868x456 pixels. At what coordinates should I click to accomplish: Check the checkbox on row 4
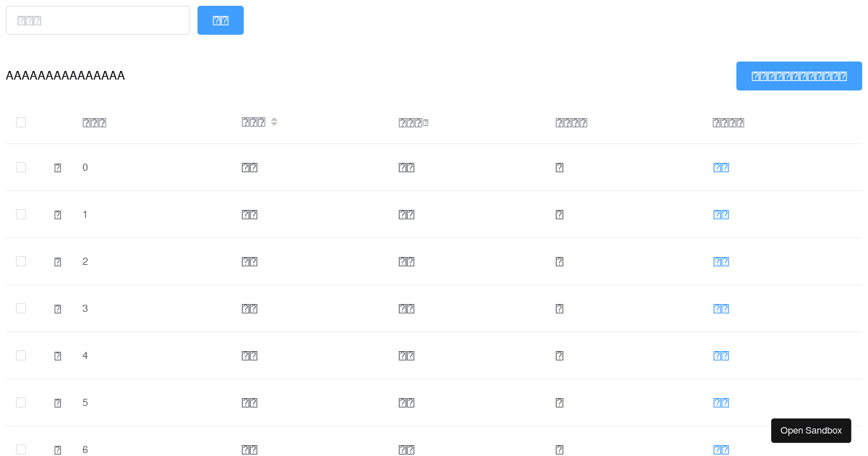click(21, 355)
